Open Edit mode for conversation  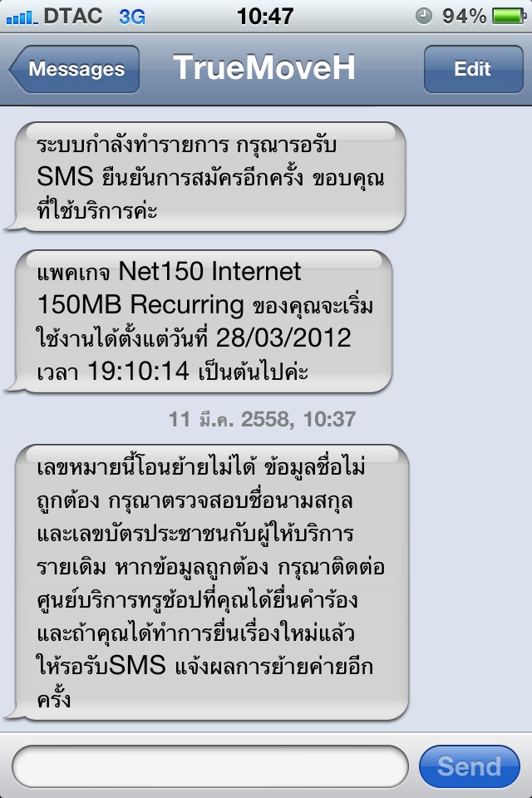coord(473,69)
